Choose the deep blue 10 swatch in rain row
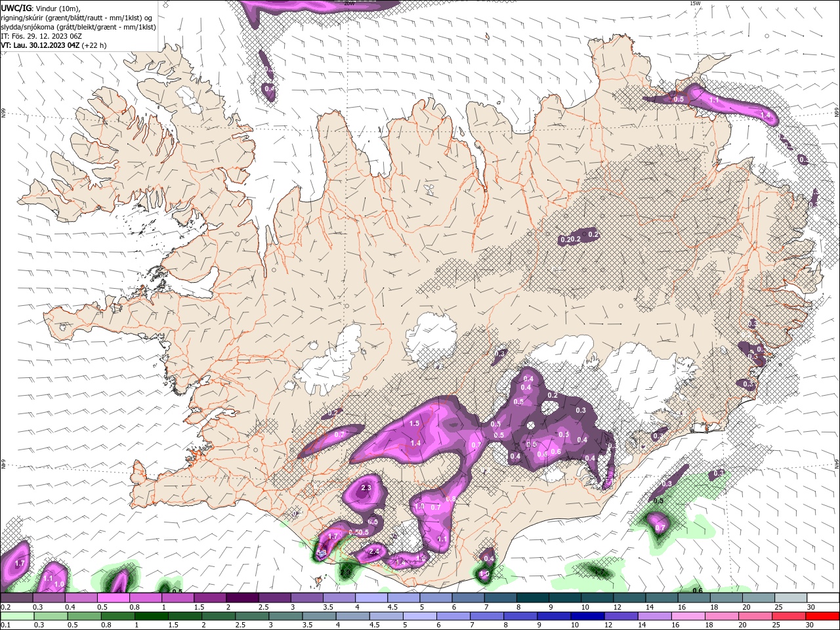840x630 pixels. (588, 616)
